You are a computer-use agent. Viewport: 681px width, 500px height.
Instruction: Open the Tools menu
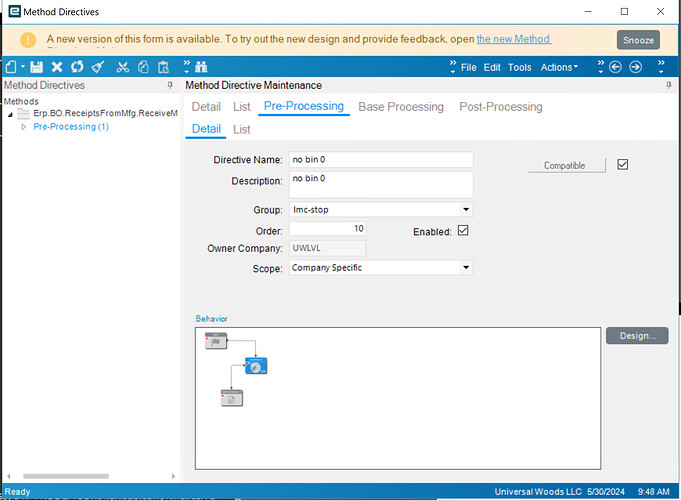point(519,67)
